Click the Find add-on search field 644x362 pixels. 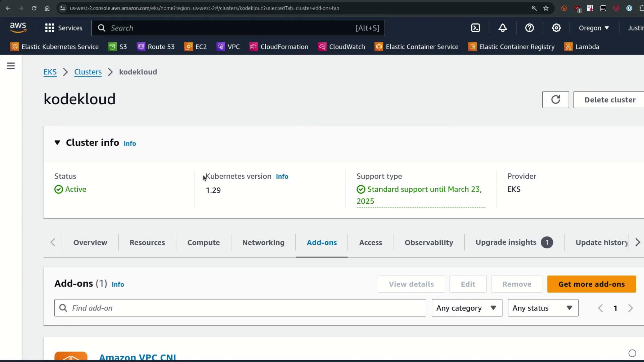[240, 308]
